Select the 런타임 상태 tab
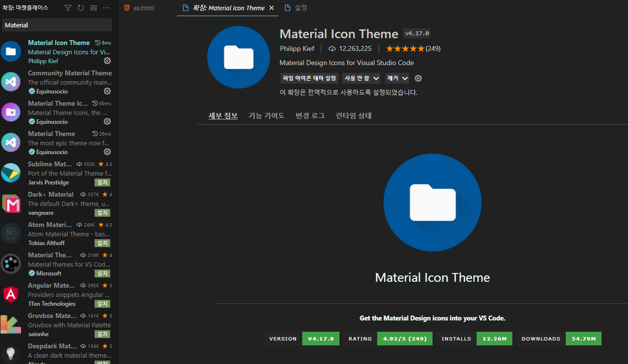628x364 pixels. 354,115
